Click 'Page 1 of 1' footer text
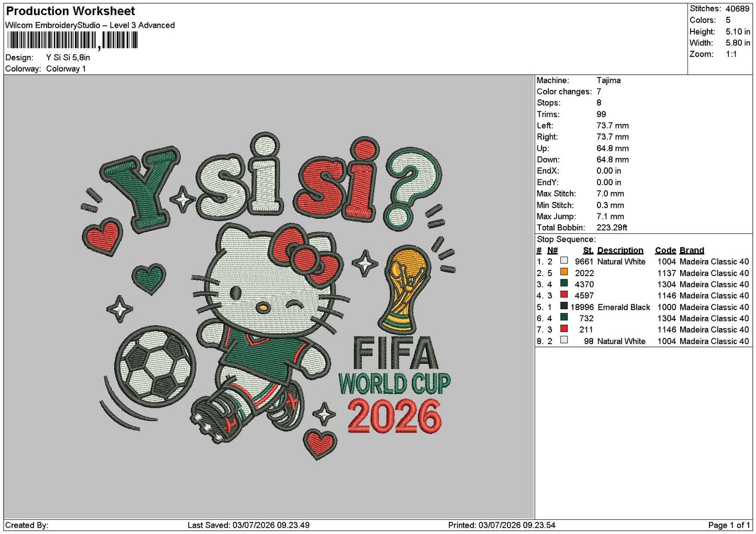 click(x=729, y=525)
